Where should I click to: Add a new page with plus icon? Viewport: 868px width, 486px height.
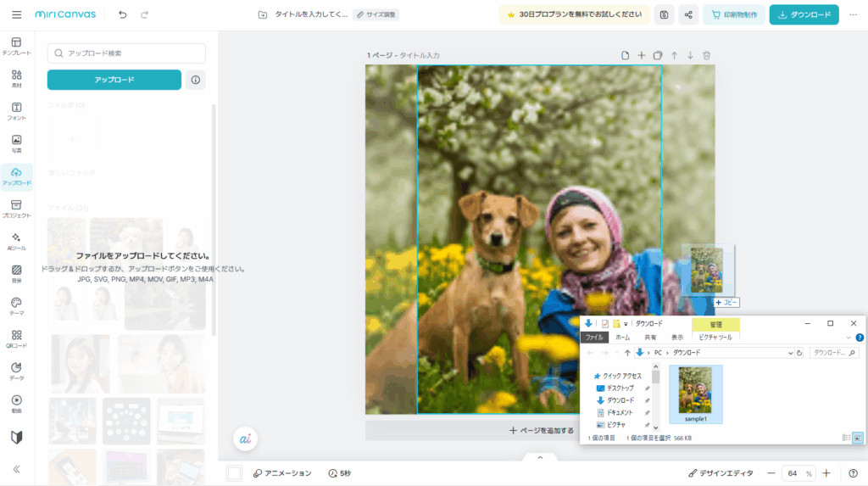tap(641, 55)
